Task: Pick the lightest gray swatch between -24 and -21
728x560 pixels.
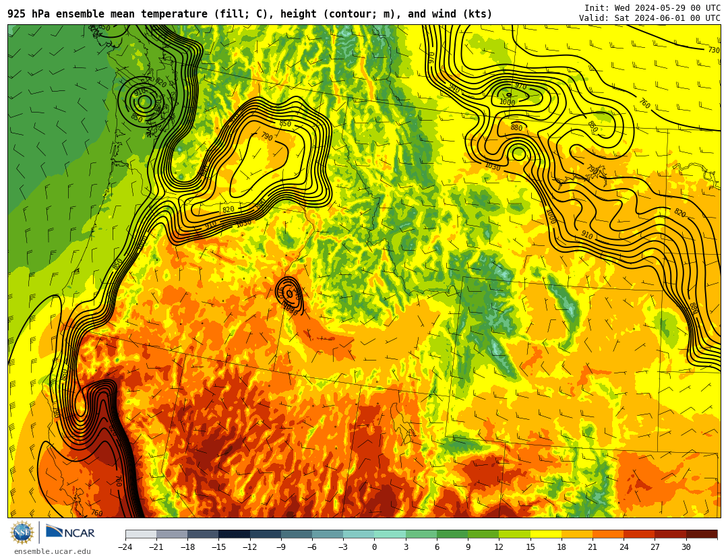Action: (141, 534)
